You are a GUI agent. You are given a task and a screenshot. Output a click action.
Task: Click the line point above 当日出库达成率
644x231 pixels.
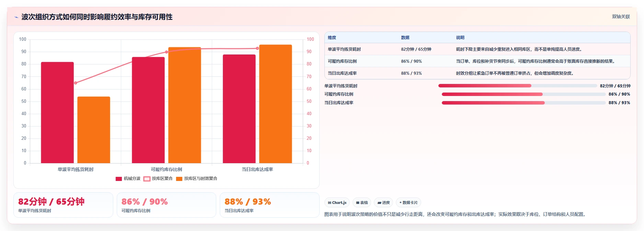click(x=257, y=48)
